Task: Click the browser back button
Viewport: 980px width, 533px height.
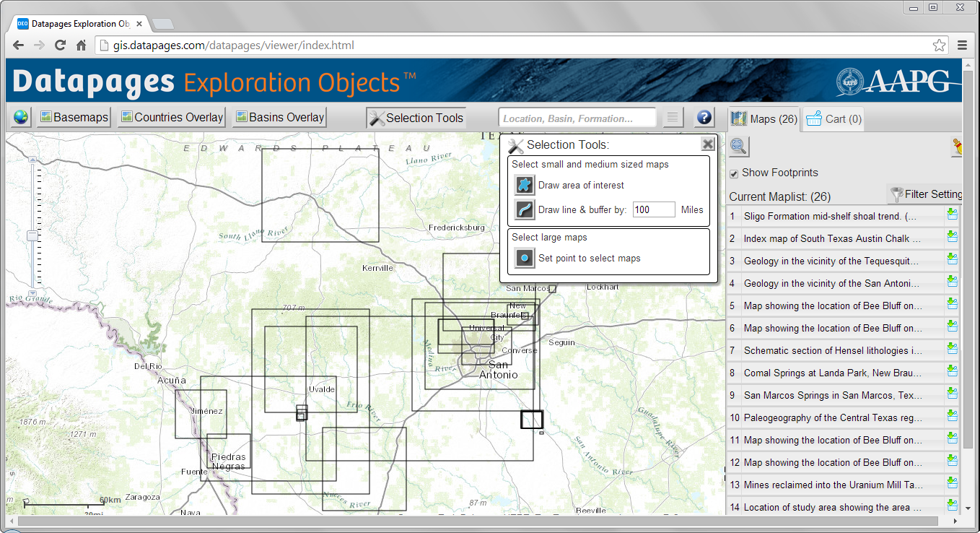Action: (x=19, y=45)
